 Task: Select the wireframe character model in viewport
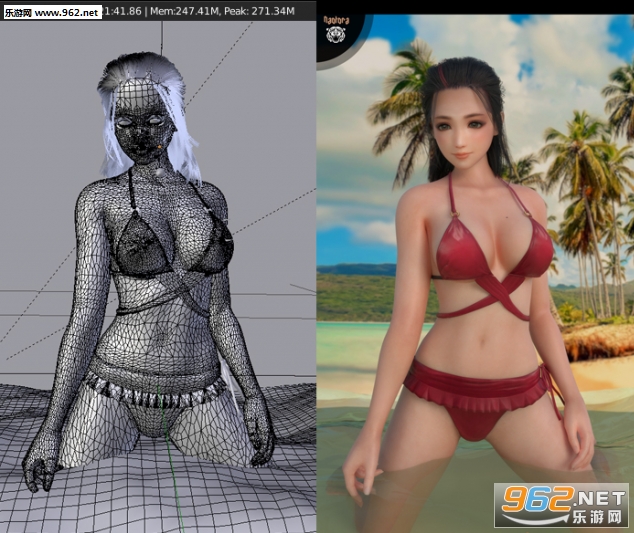148,270
